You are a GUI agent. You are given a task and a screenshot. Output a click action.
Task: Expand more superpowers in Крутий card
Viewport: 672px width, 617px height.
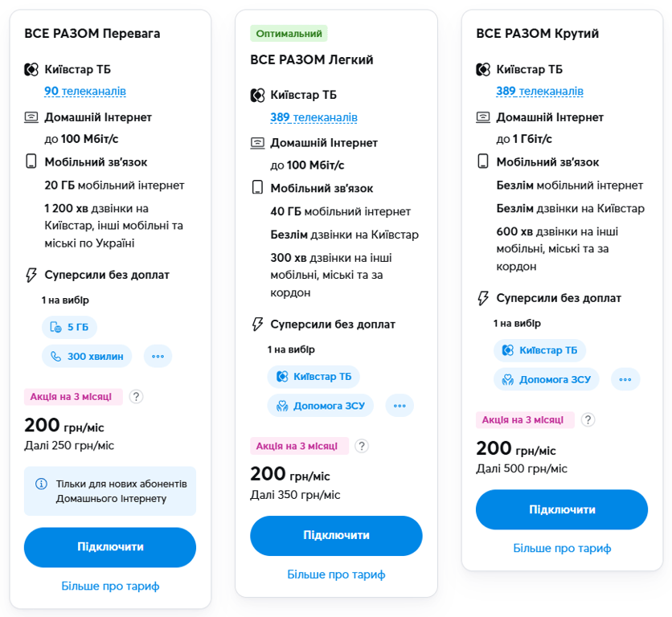pyautogui.click(x=625, y=379)
